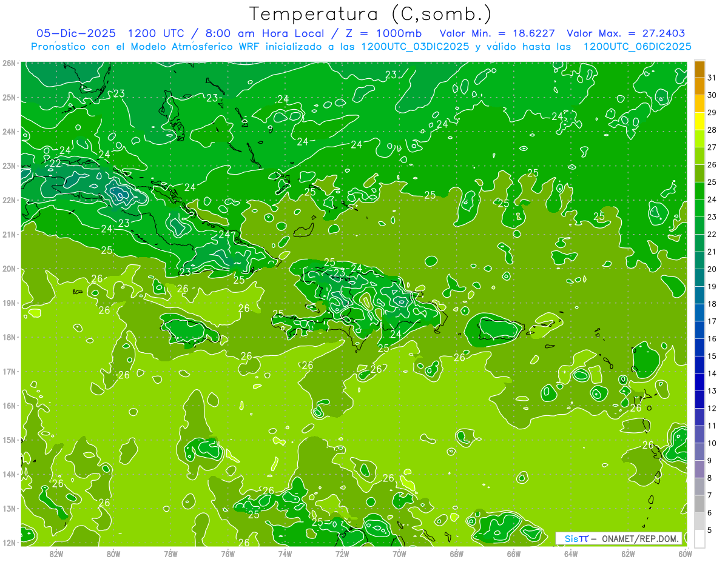Viewport: 728px width, 562px height.
Task: Click the 15N latitude axis label
Action: pyautogui.click(x=9, y=440)
